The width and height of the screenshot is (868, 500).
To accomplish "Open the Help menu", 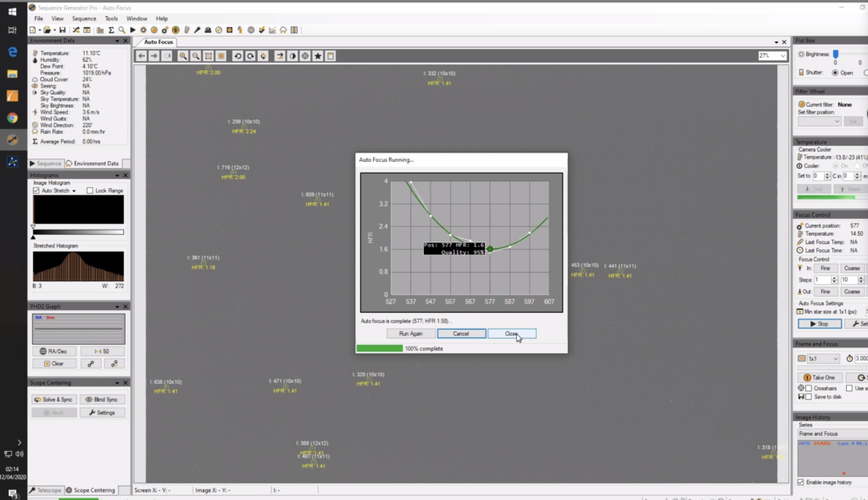I will (162, 19).
